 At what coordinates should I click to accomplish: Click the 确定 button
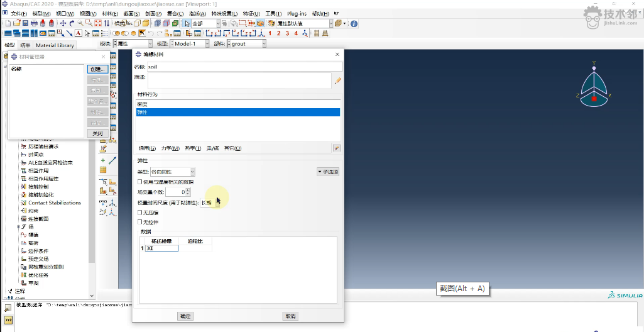pos(185,316)
